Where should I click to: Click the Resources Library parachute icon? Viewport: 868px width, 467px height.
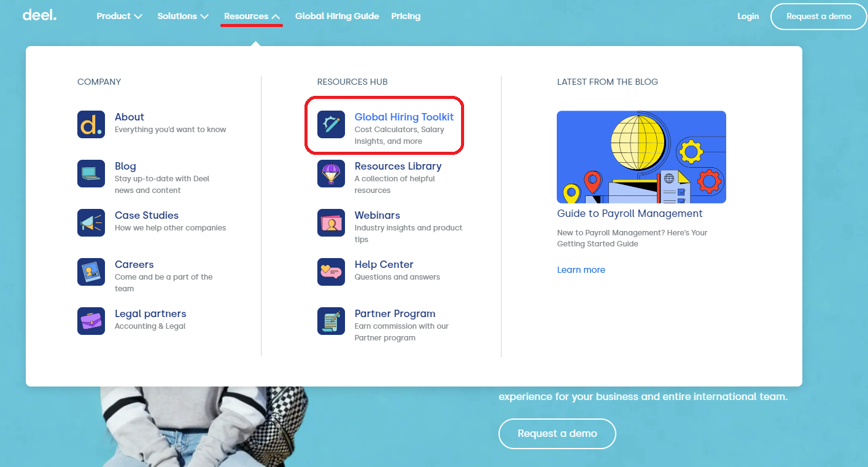331,173
